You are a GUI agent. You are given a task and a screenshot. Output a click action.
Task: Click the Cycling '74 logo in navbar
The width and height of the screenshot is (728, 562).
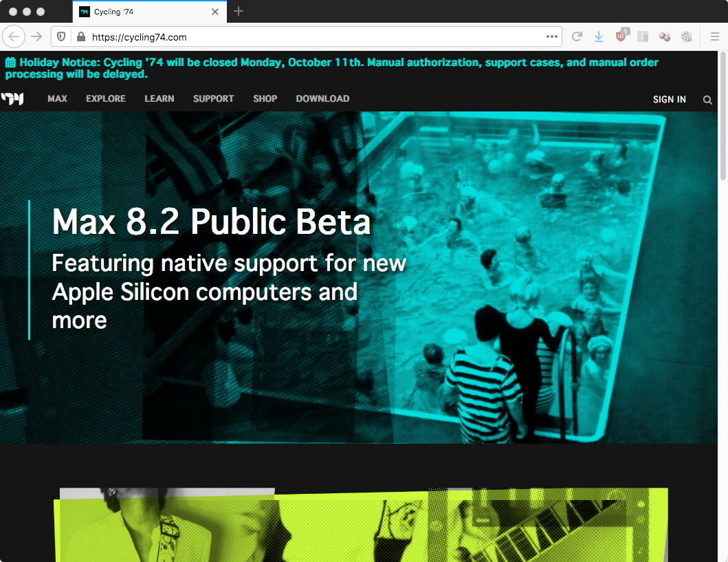12,98
